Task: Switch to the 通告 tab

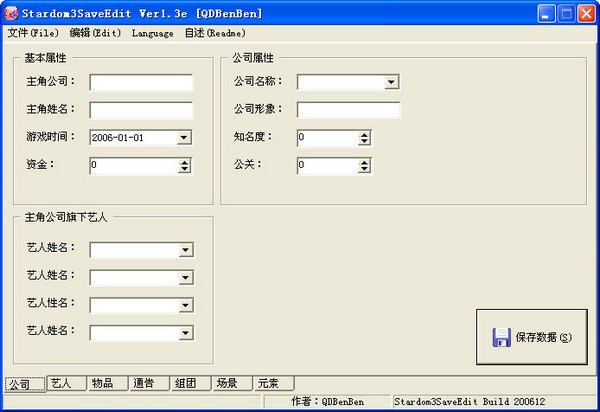Action: [x=149, y=383]
